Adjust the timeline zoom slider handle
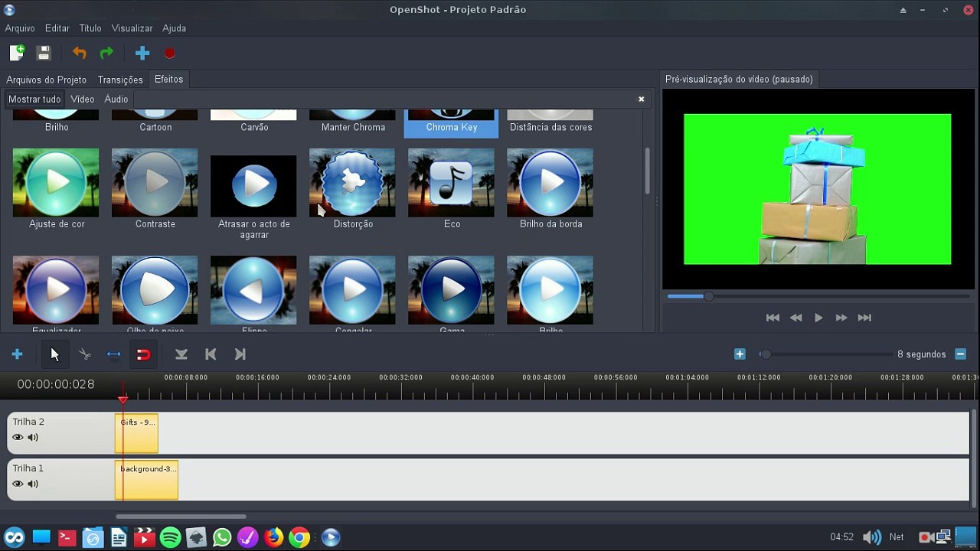Image resolution: width=980 pixels, height=551 pixels. click(x=765, y=354)
